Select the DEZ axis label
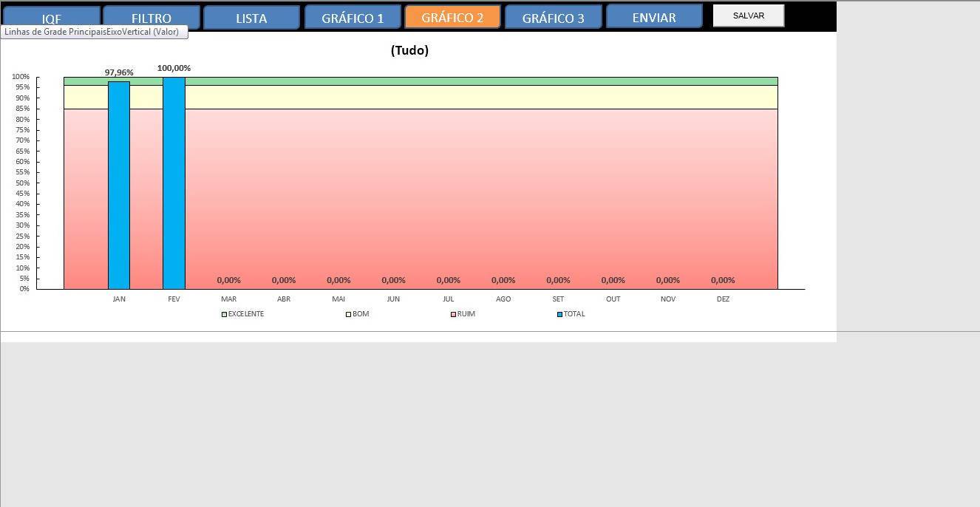Screen dimensions: 980x507 723,299
